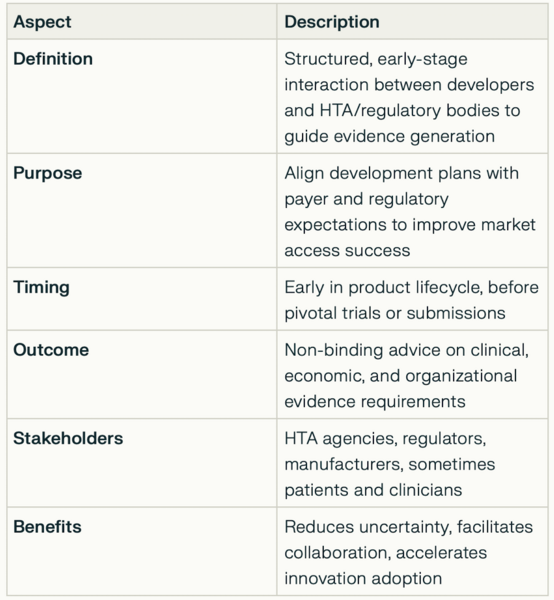Click the 'Align development plans' description cell
554x600 pixels.
pos(412,210)
